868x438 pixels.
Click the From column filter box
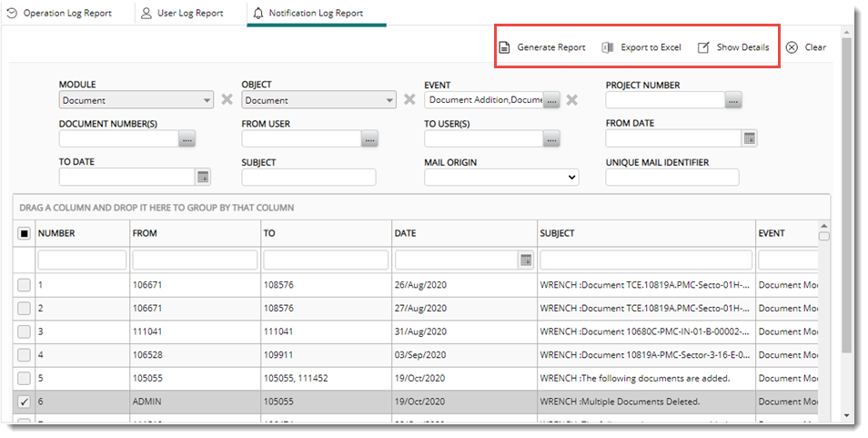[x=195, y=260]
